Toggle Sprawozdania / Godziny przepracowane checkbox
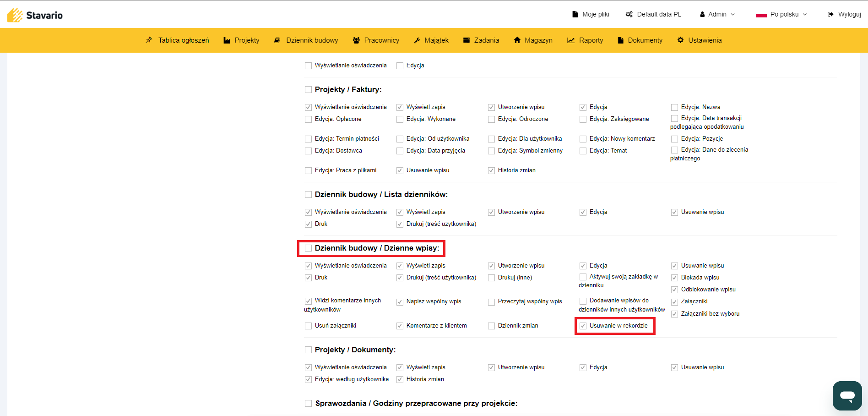Screen dimensions: 868x416 click(x=308, y=404)
